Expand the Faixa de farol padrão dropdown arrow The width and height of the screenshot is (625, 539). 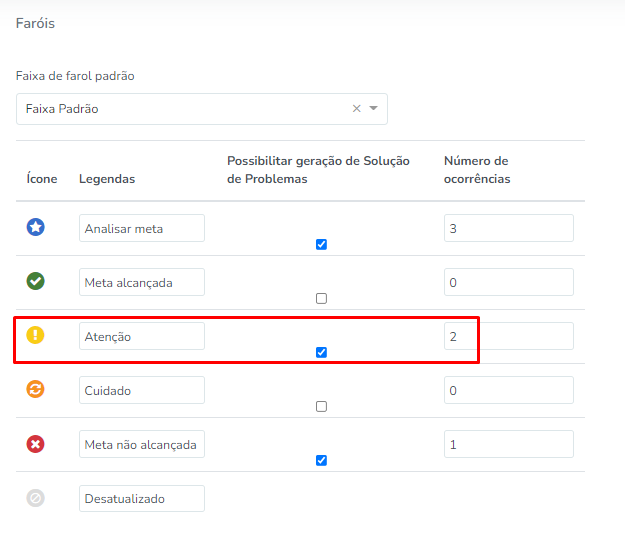[374, 109]
